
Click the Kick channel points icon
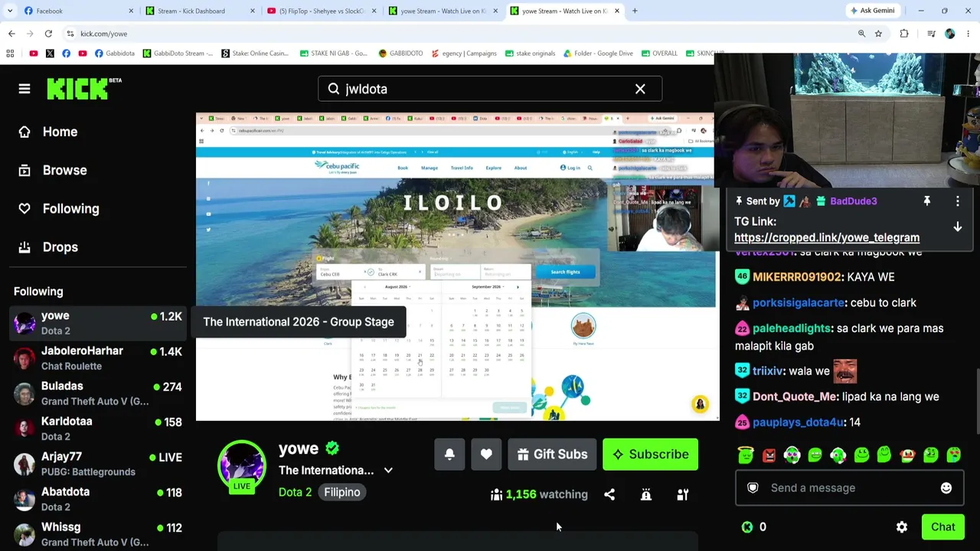tap(747, 527)
